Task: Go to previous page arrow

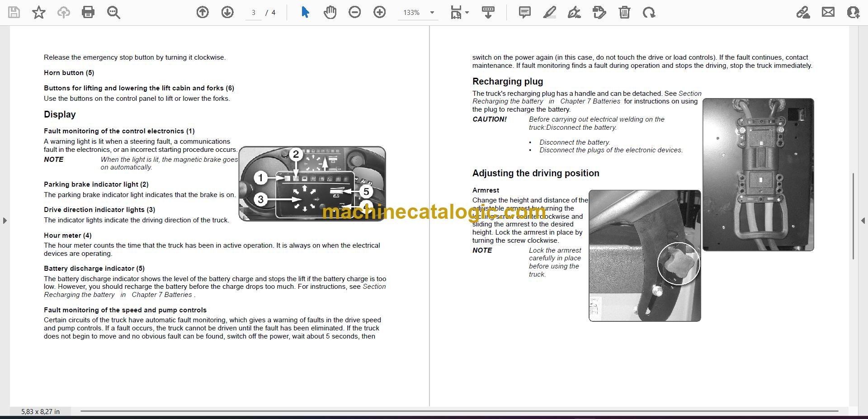Action: (x=203, y=12)
